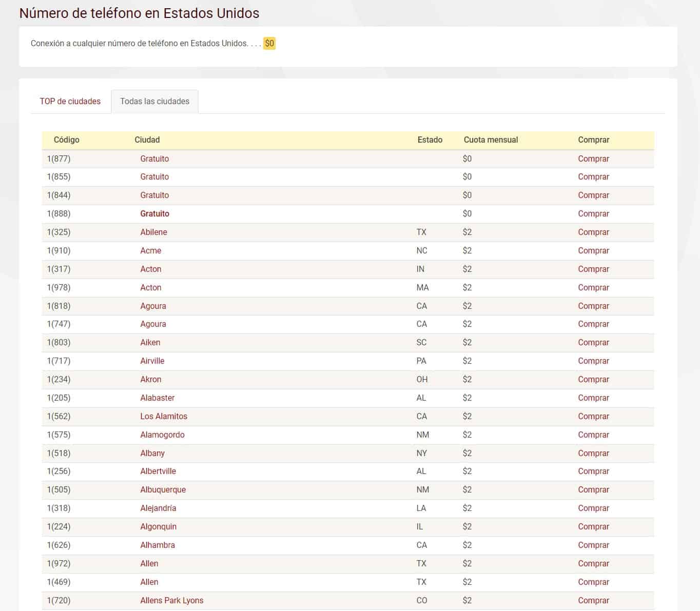Screen dimensions: 700x611
Task: Click Comprar for toll-free 1(844)
Action: pyautogui.click(x=593, y=195)
